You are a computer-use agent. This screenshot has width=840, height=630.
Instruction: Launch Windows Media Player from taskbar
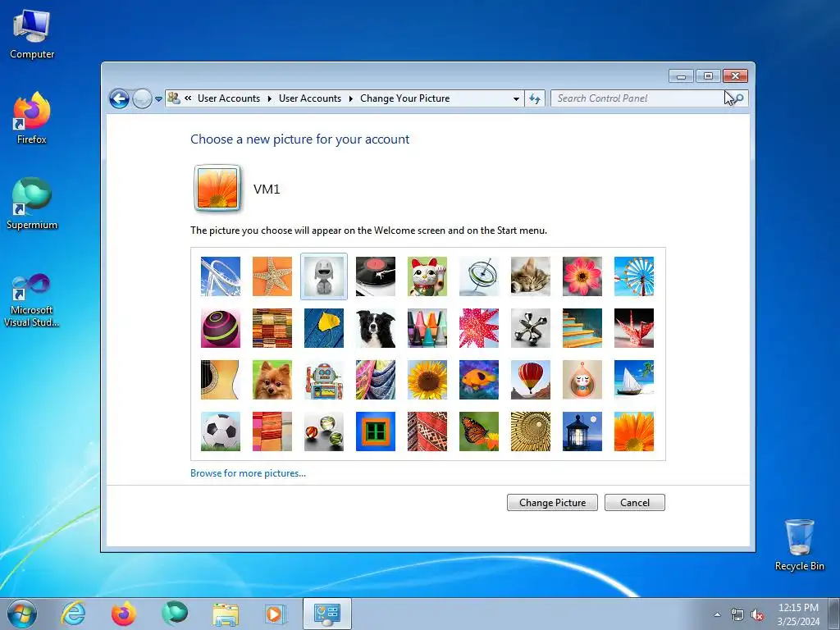pos(276,614)
